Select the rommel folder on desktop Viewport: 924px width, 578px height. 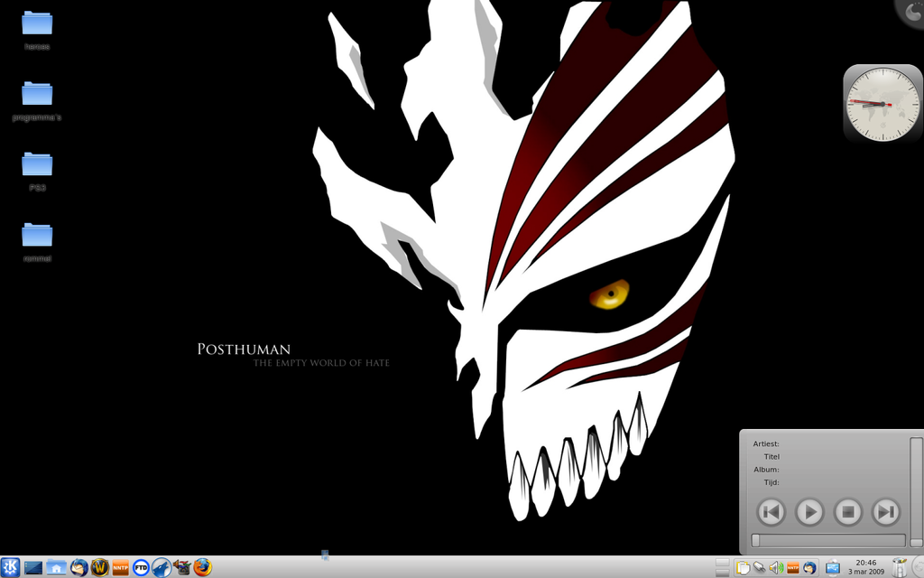click(x=37, y=242)
